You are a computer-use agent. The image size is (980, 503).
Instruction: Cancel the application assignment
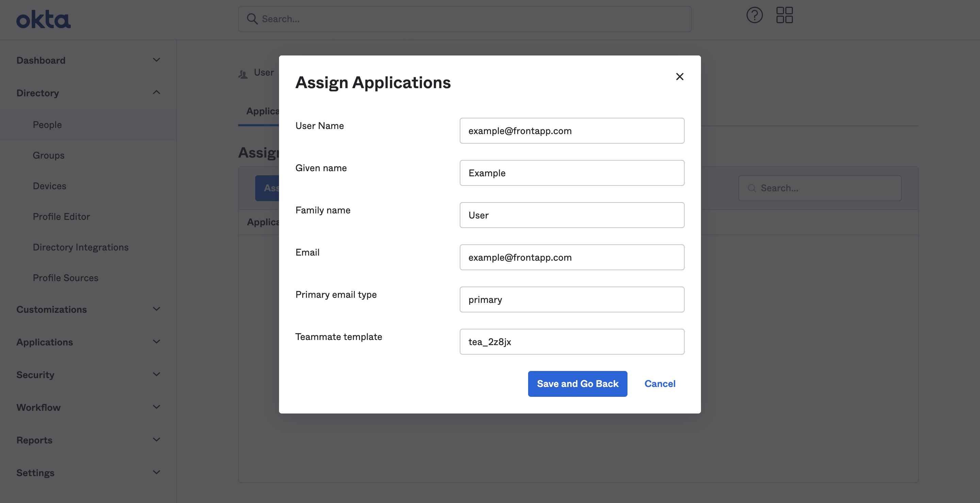pyautogui.click(x=660, y=384)
